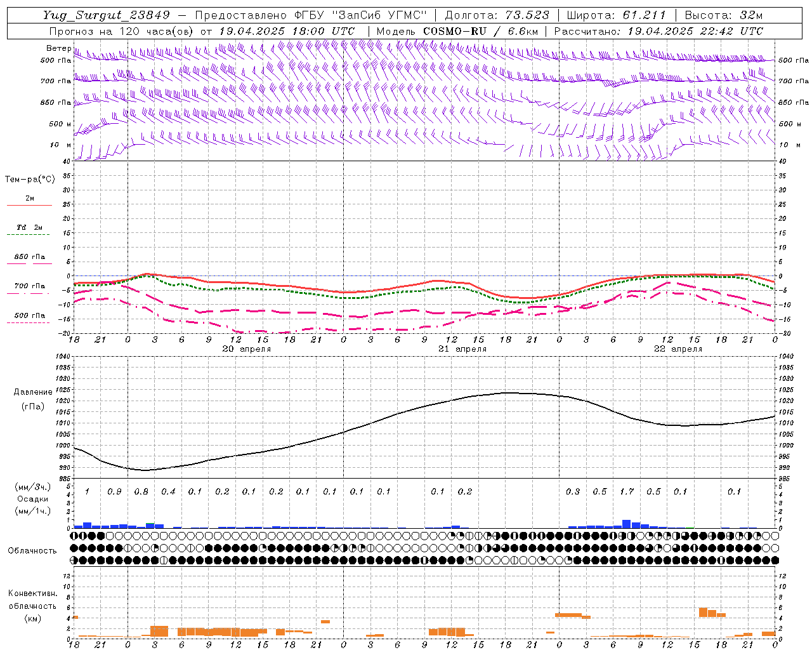Click the green-topped precipitation bar on 20 апреля
812x650 pixels.
tap(150, 526)
